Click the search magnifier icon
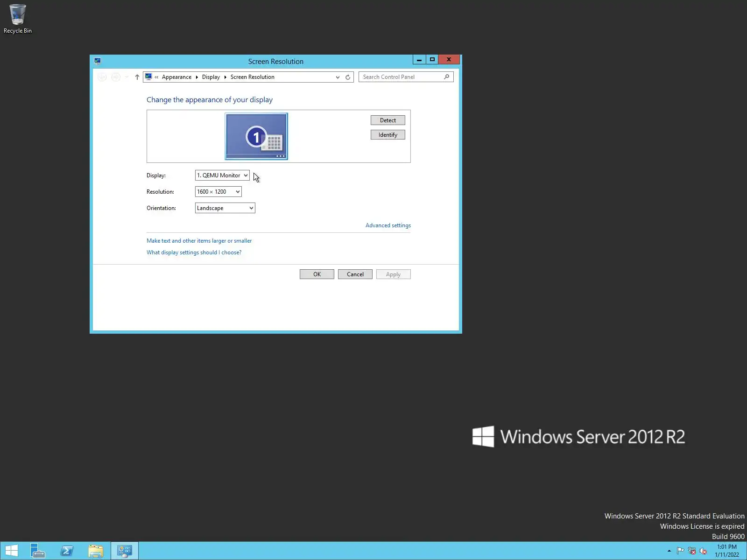747x560 pixels. click(x=447, y=77)
